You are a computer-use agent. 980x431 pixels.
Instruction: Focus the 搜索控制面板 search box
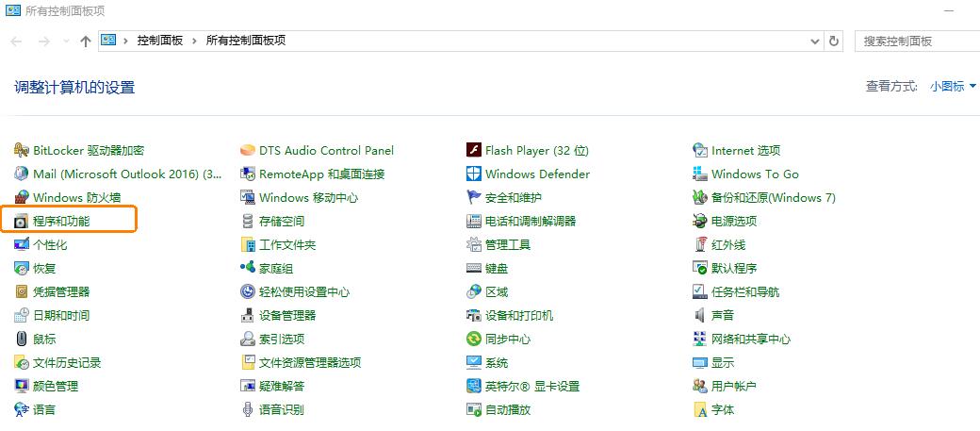(917, 41)
